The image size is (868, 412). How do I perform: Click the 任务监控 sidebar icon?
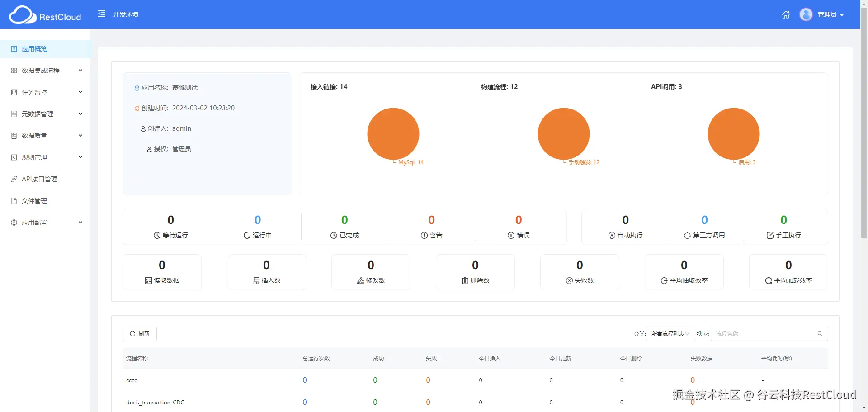tap(14, 92)
